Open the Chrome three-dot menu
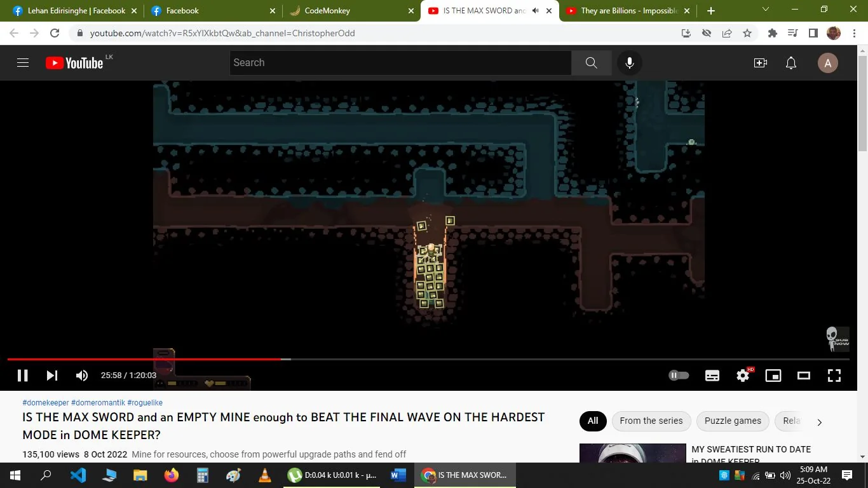This screenshot has height=488, width=868. (854, 33)
